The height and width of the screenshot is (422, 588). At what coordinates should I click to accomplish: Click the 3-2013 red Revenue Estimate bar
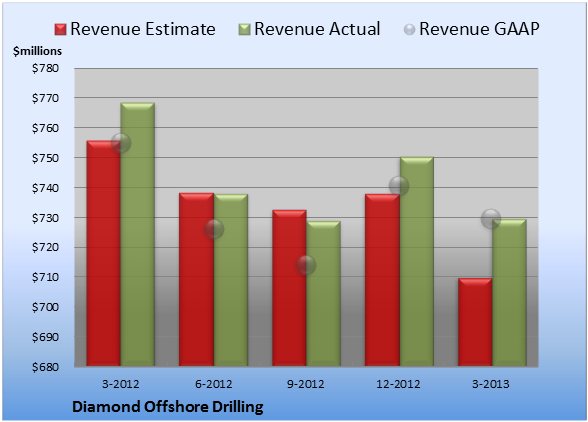pos(475,322)
